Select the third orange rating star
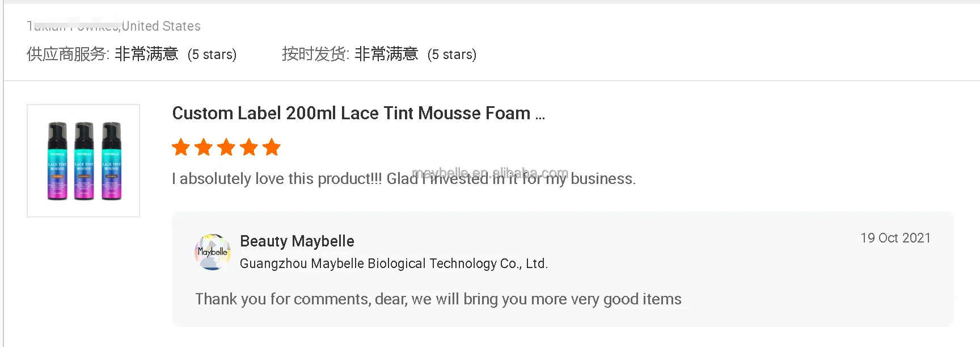Screen dimensions: 980x347 coord(226,147)
